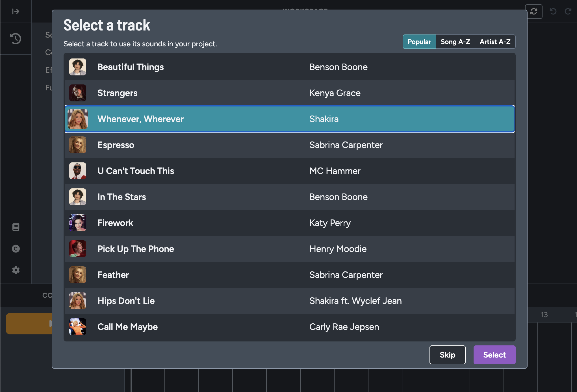This screenshot has width=577, height=392.
Task: Click the Katy Perry artist name
Action: 330,223
